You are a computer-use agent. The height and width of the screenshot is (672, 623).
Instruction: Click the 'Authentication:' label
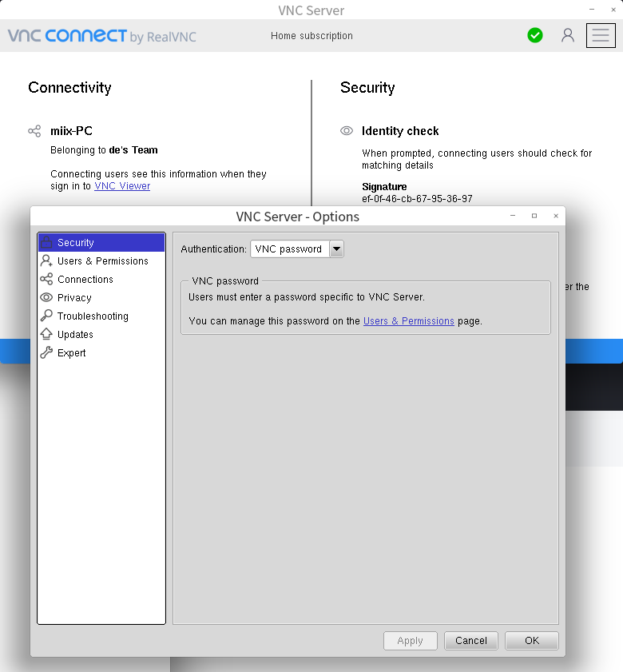coord(213,249)
